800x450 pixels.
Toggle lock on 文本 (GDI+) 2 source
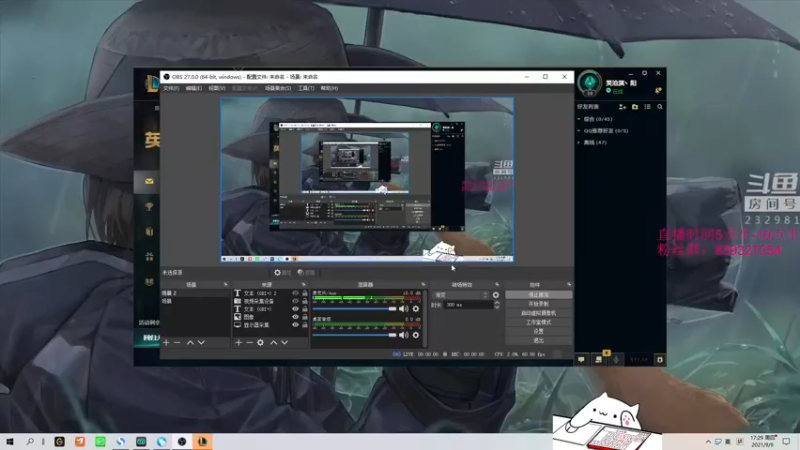[305, 293]
